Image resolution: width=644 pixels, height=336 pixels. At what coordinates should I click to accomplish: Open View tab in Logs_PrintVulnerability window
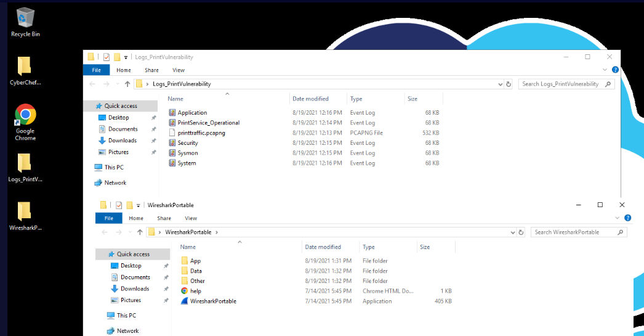[x=179, y=70]
